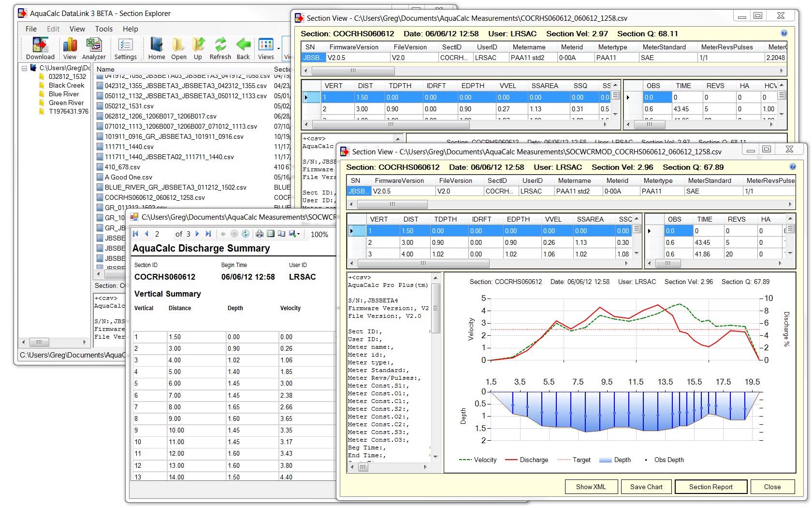Viewport: 812px width, 508px height.
Task: Open the Help menu
Action: click(x=130, y=29)
